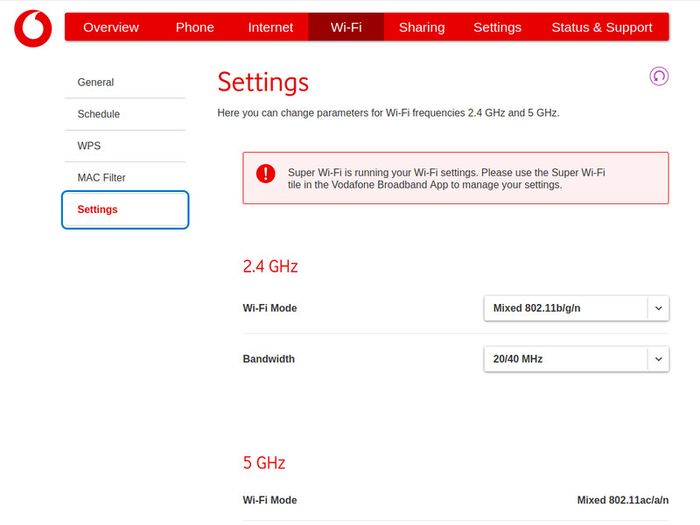
Task: Click the Bandwidth dropdown chevron arrow
Action: click(658, 359)
